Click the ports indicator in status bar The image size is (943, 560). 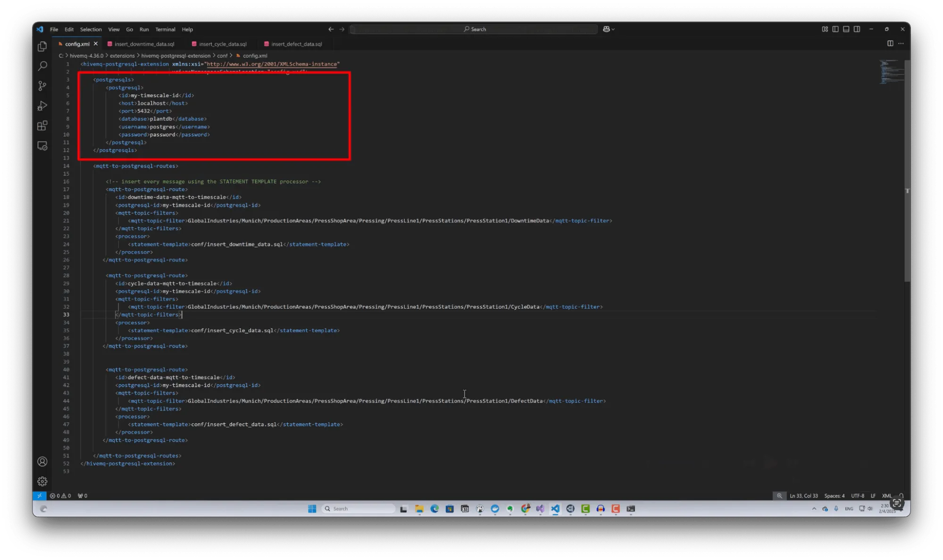pyautogui.click(x=83, y=495)
